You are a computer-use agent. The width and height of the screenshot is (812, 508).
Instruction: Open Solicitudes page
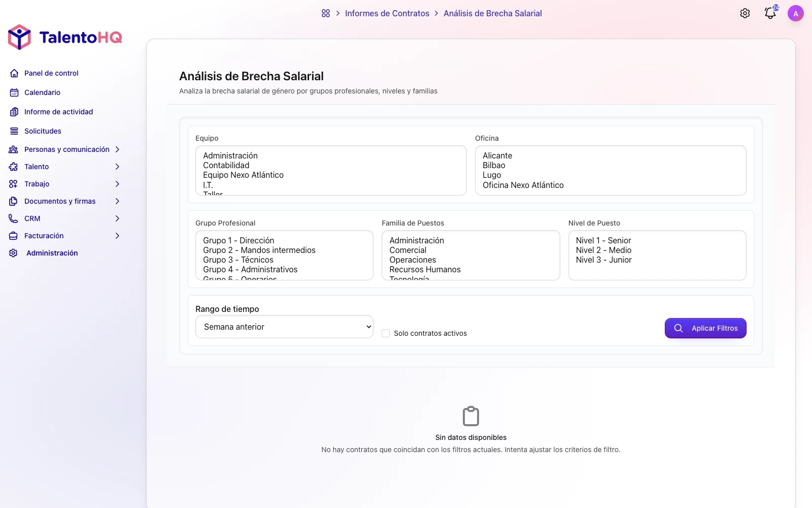(43, 131)
